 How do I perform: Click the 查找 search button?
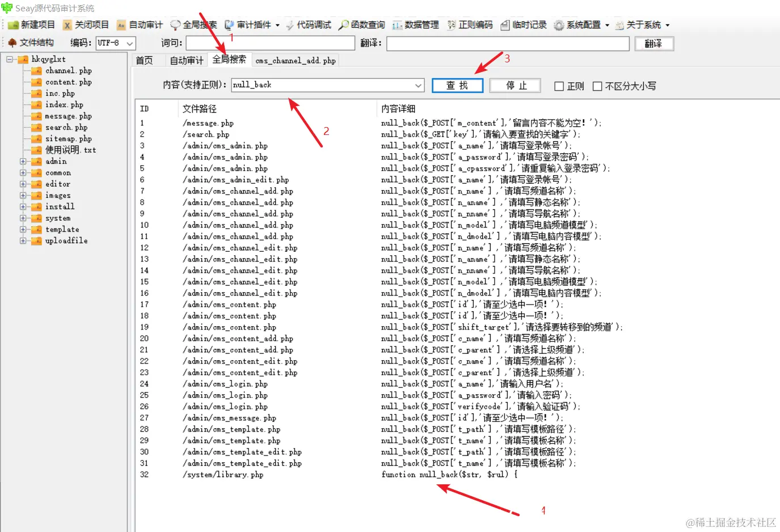457,85
